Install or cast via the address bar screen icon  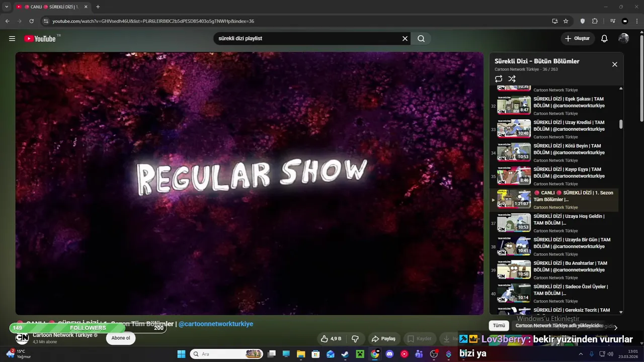tap(554, 21)
